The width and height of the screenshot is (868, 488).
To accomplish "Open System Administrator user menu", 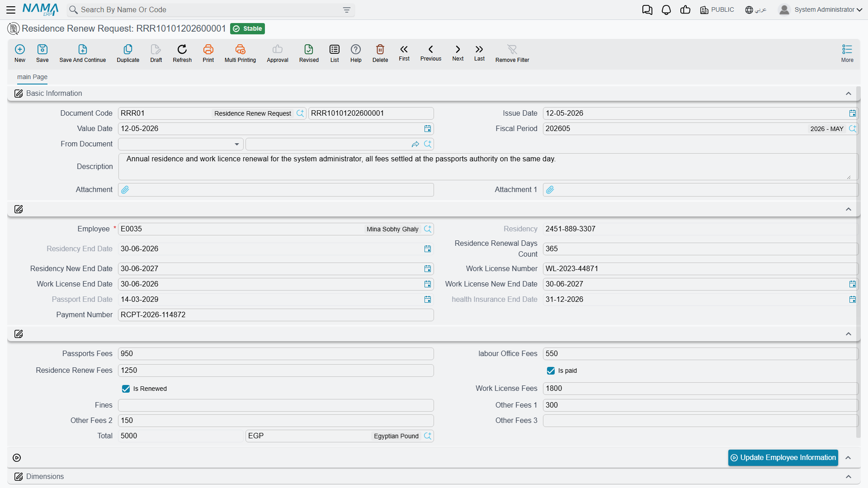I will pos(821,10).
